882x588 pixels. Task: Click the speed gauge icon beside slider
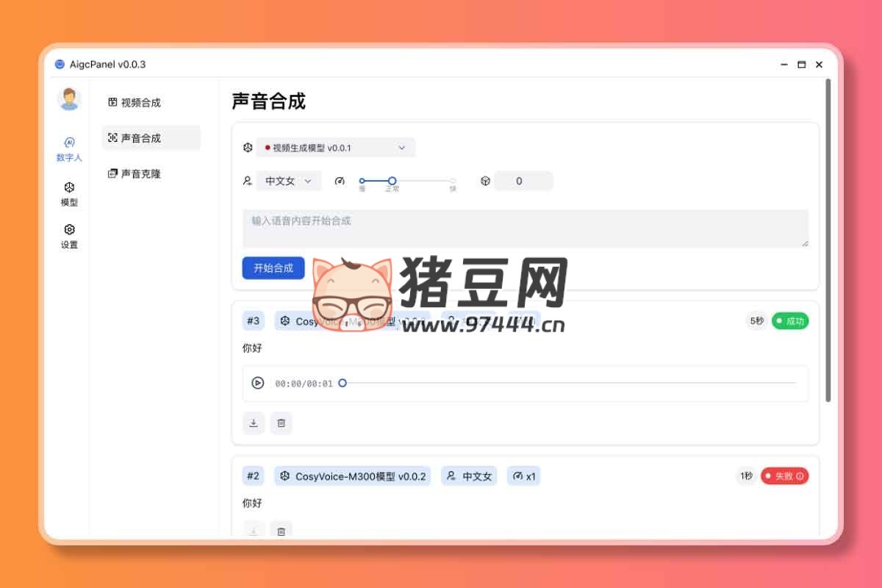(x=340, y=181)
